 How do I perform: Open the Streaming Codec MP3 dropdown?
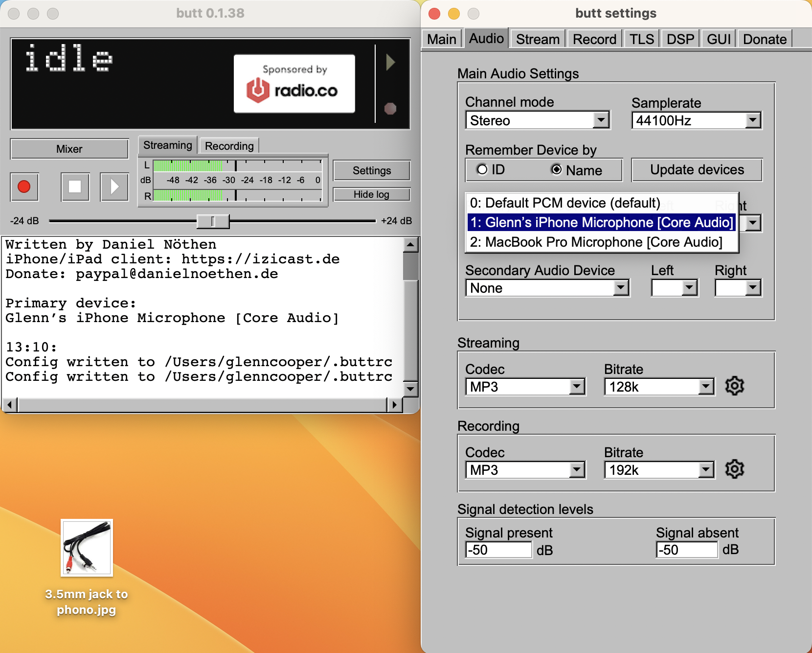click(525, 387)
